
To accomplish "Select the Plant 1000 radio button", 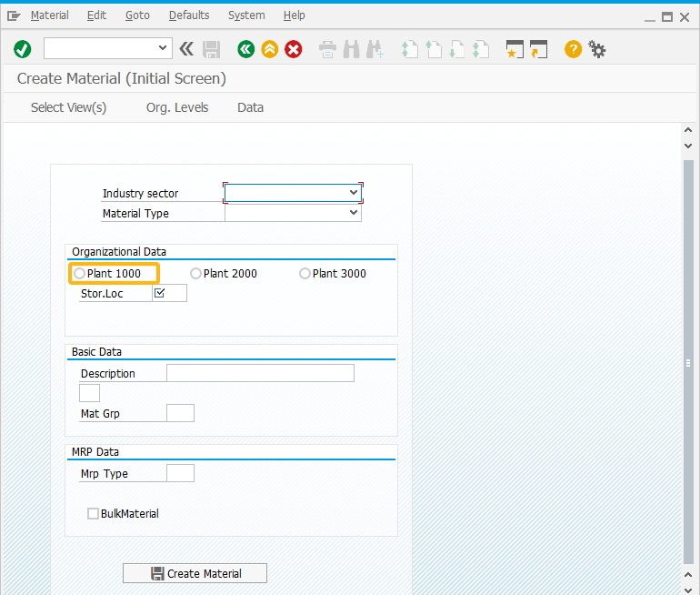I will pos(79,273).
